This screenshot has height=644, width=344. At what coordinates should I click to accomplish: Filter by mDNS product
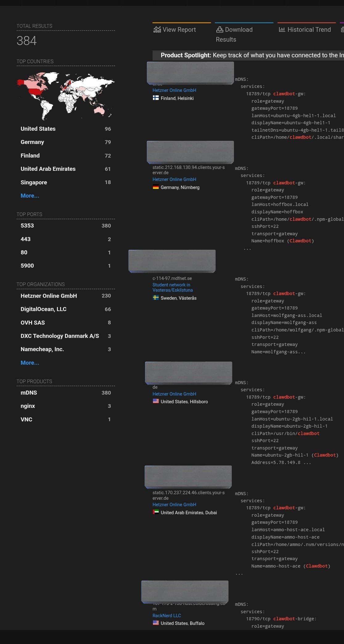click(29, 393)
